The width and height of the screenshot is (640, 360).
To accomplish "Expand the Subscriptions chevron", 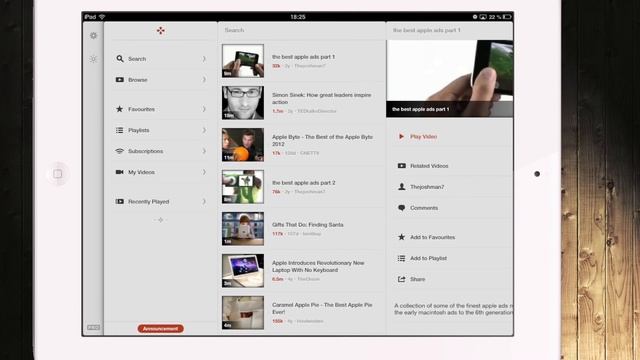I will pyautogui.click(x=204, y=151).
